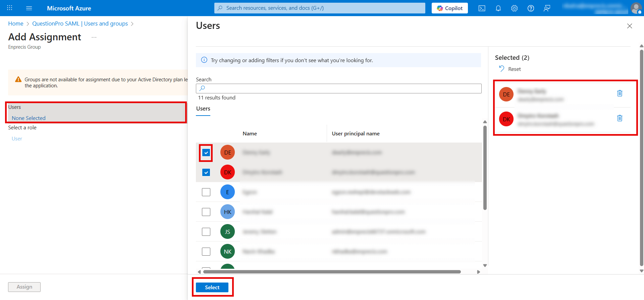Uncheck the DK user checkbox

pos(206,172)
